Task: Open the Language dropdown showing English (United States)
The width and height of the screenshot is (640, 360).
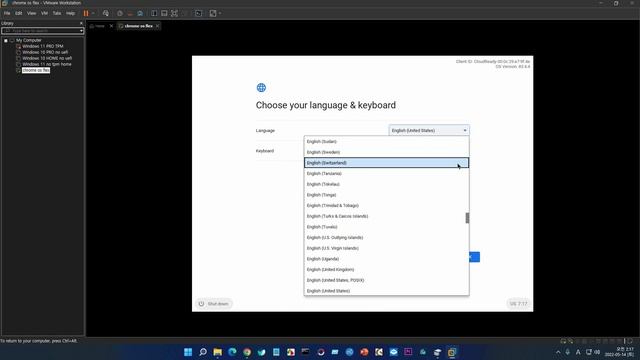Action: click(x=429, y=130)
